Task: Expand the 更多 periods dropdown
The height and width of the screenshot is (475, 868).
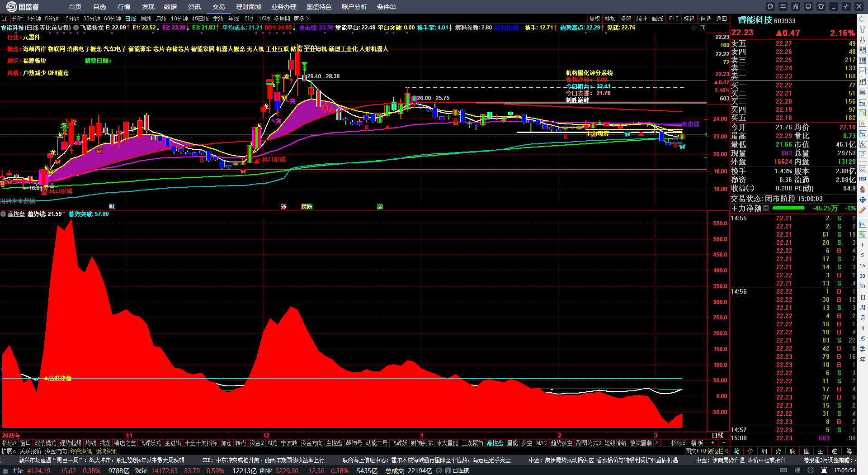Action: 301,19
